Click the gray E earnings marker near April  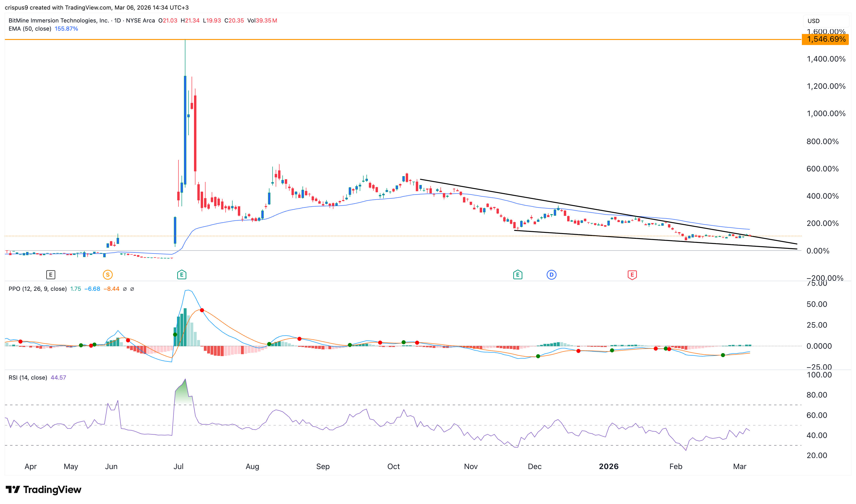click(51, 275)
